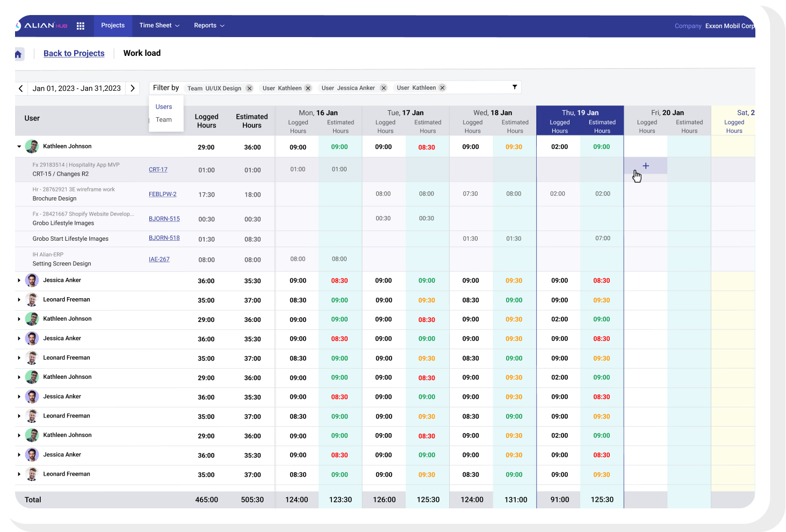The width and height of the screenshot is (786, 532).
Task: Open the apps grid launcher icon
Action: (x=81, y=26)
